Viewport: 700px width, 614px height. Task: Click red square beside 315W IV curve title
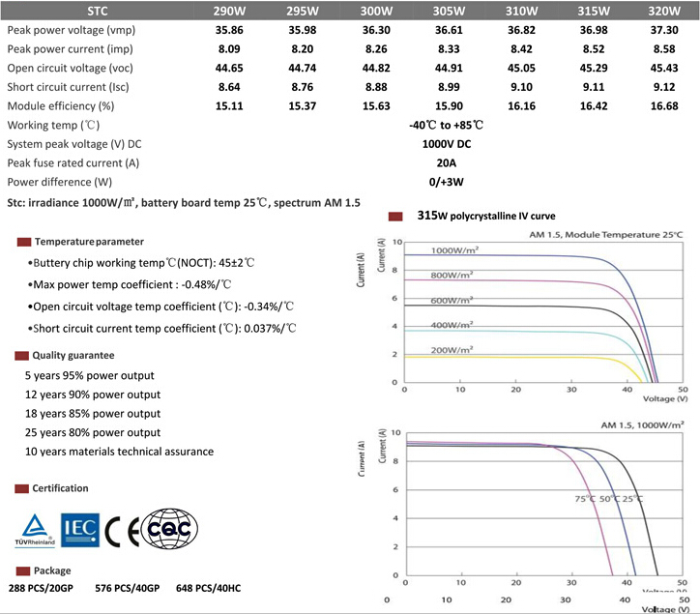pyautogui.click(x=395, y=217)
